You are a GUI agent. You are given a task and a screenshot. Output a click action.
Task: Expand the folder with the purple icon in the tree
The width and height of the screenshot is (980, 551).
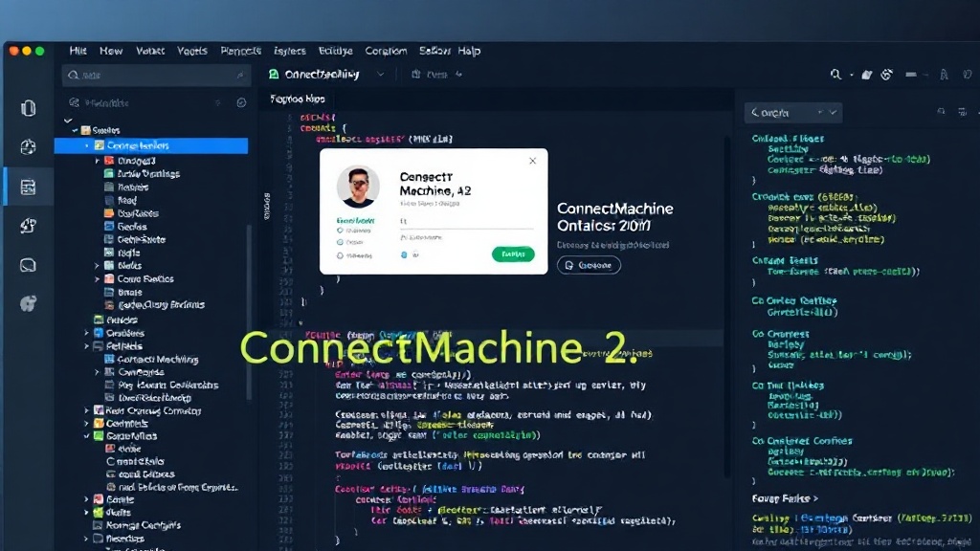87,410
